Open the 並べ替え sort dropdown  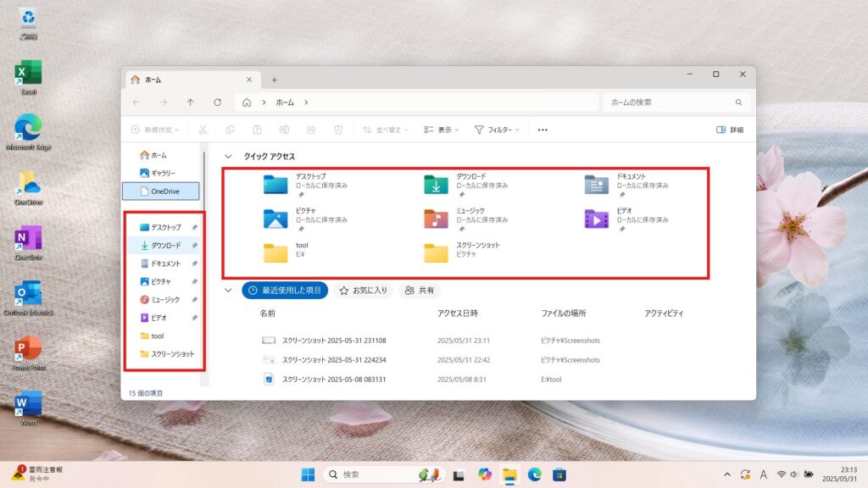385,130
